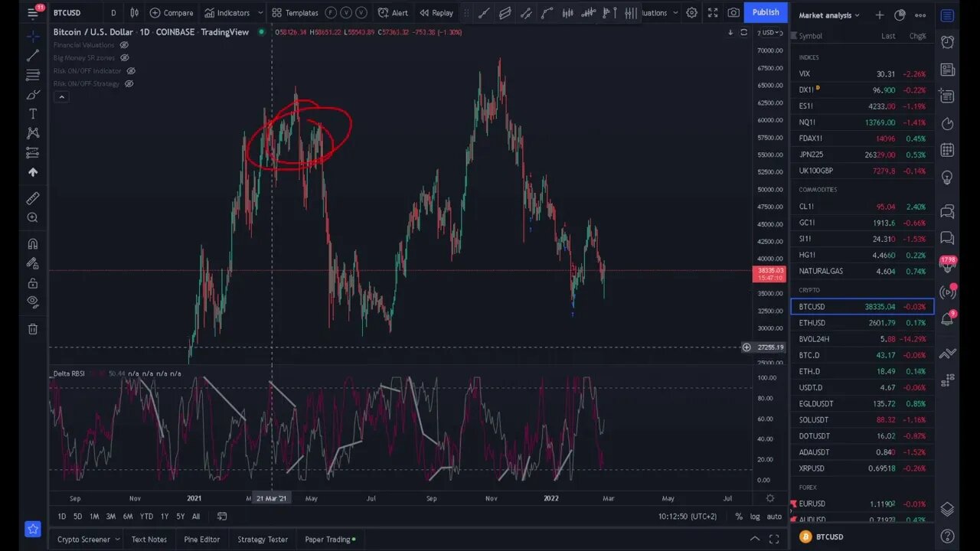
Task: Open the Calendar panel in right sidebar
Action: coord(947,150)
